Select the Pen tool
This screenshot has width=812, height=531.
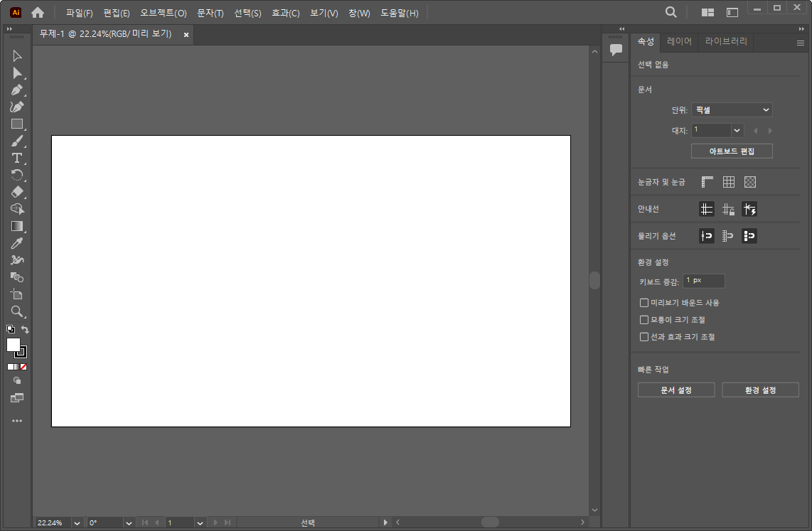[16, 90]
